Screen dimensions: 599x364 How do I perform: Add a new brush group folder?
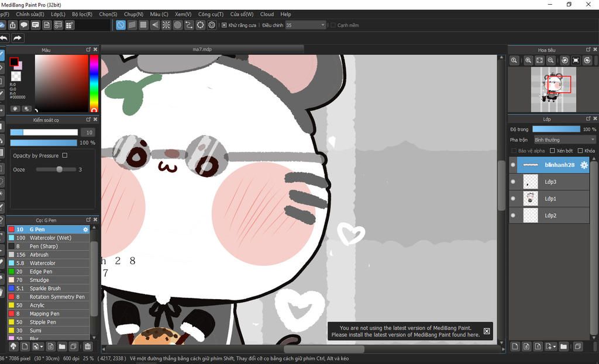pyautogui.click(x=62, y=346)
